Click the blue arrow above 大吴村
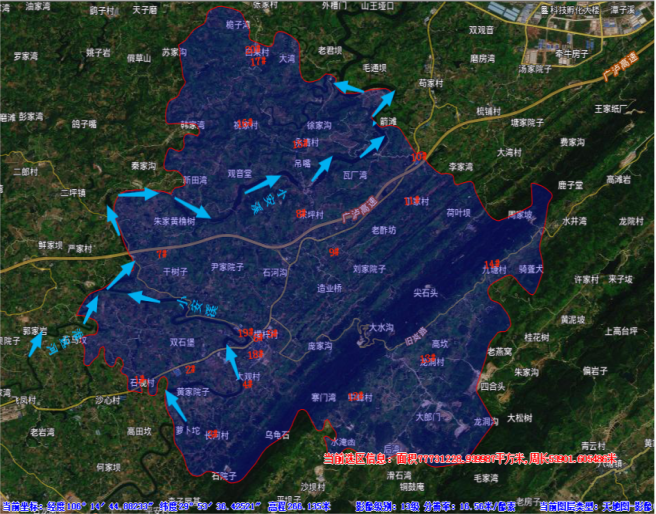The height and width of the screenshot is (514, 656). (x=232, y=360)
